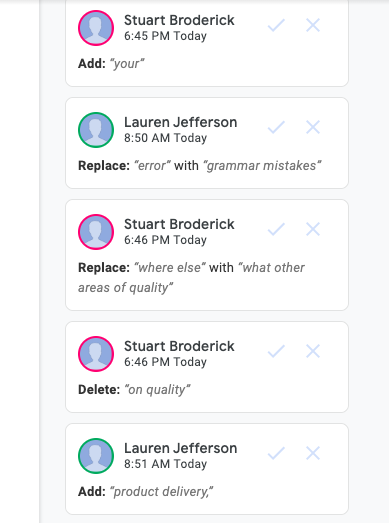Click Stuart Broderick's avatar on the delete suggestion
389x523 pixels.
[x=96, y=354]
